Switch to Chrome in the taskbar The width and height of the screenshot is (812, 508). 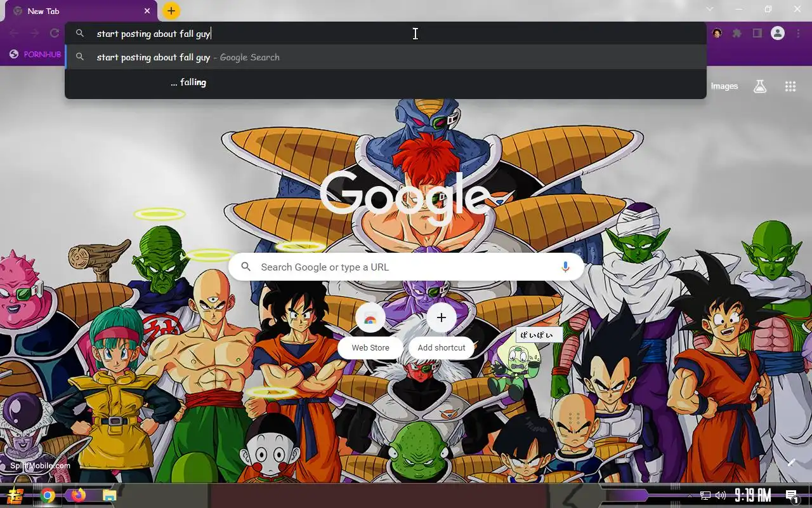coord(48,496)
